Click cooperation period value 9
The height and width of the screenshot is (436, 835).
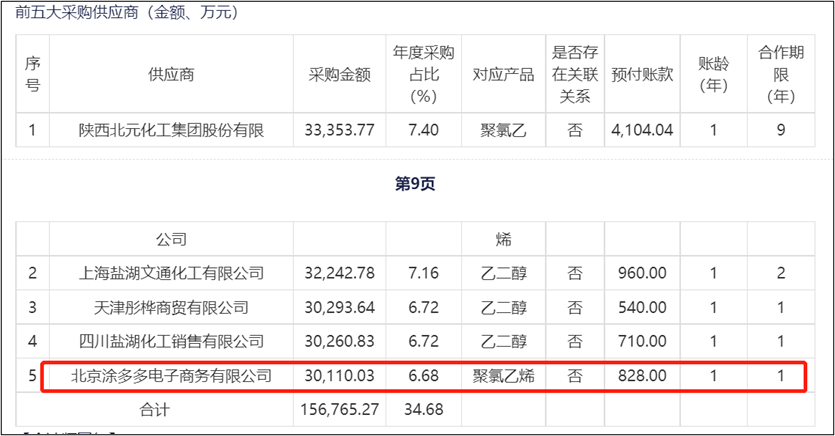[x=781, y=130]
